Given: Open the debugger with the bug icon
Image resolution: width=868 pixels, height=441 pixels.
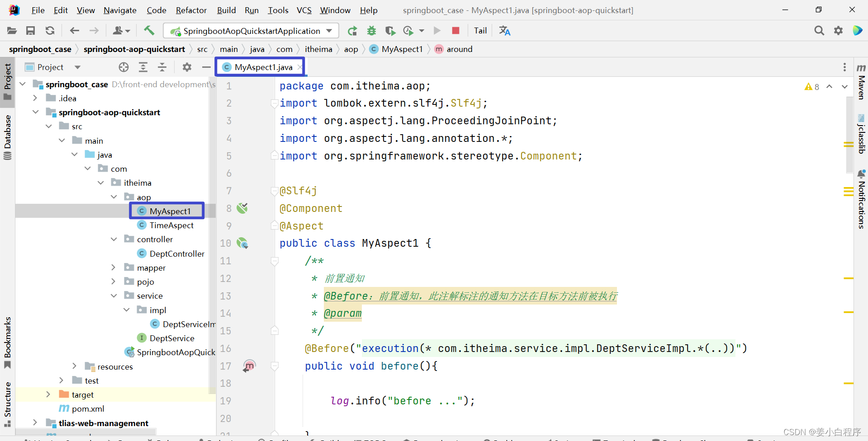Looking at the screenshot, I should (x=371, y=30).
